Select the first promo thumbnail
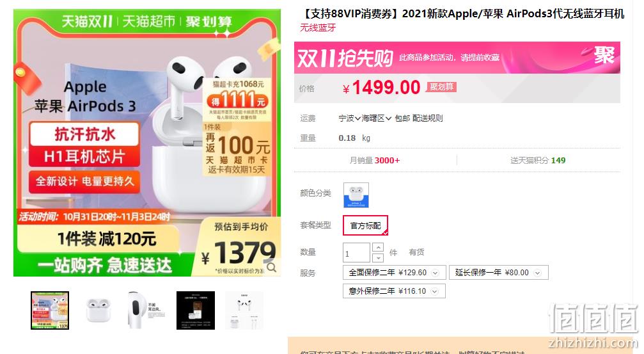This screenshot has height=354, width=644. tap(50, 310)
